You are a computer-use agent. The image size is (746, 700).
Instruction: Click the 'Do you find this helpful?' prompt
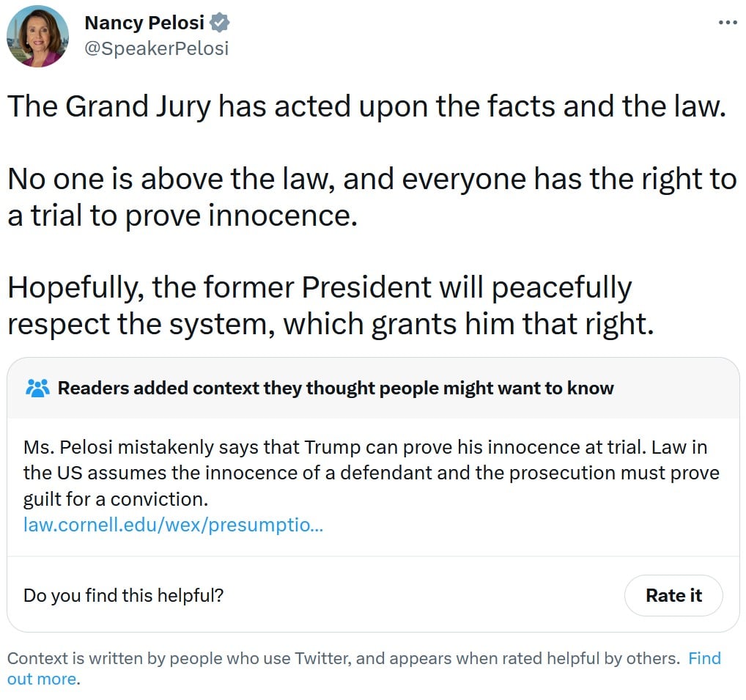123,595
